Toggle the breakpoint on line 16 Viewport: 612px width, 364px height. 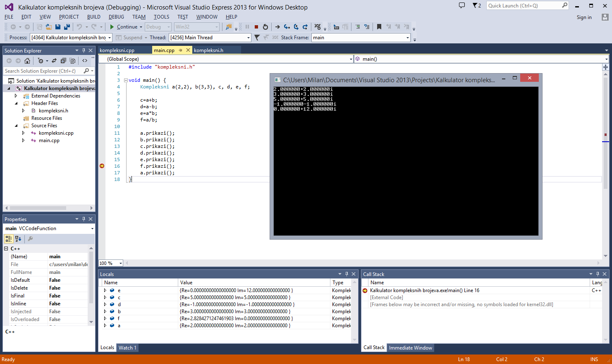(x=102, y=166)
